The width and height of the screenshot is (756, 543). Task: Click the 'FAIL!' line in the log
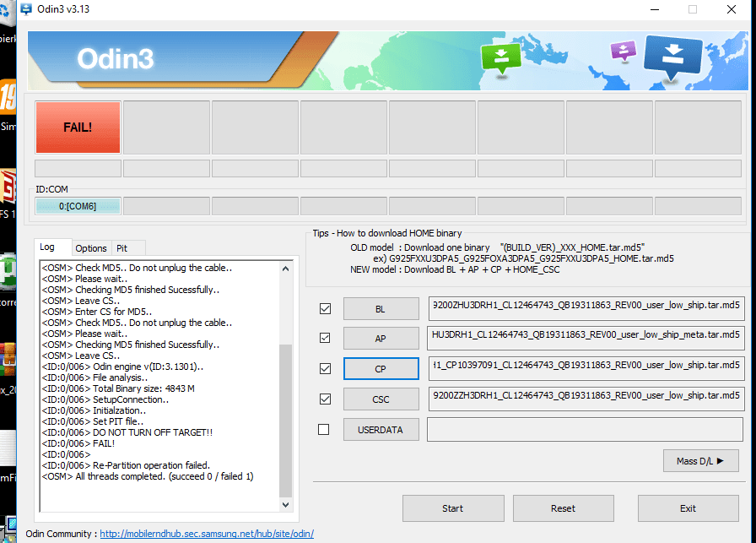coord(78,443)
